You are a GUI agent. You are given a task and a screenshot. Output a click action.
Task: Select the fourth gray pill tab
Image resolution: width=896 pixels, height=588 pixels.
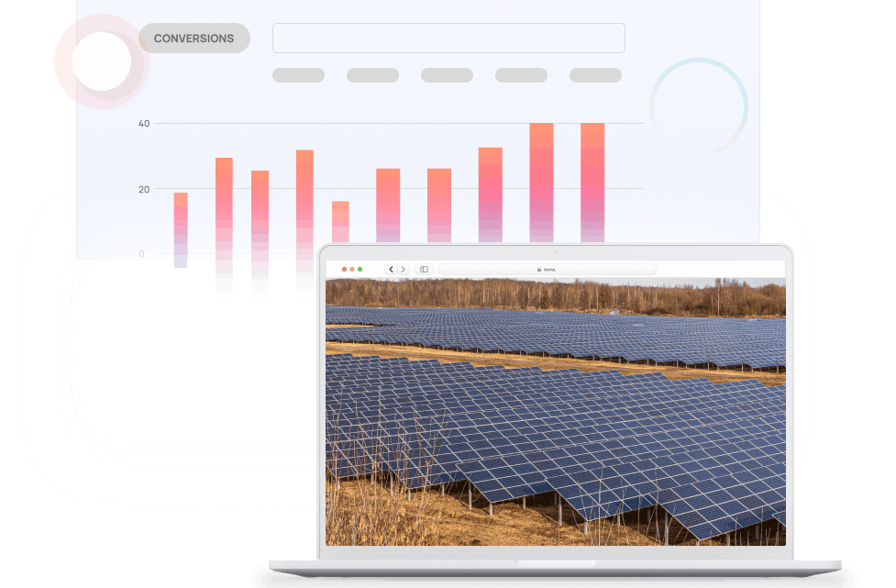521,75
